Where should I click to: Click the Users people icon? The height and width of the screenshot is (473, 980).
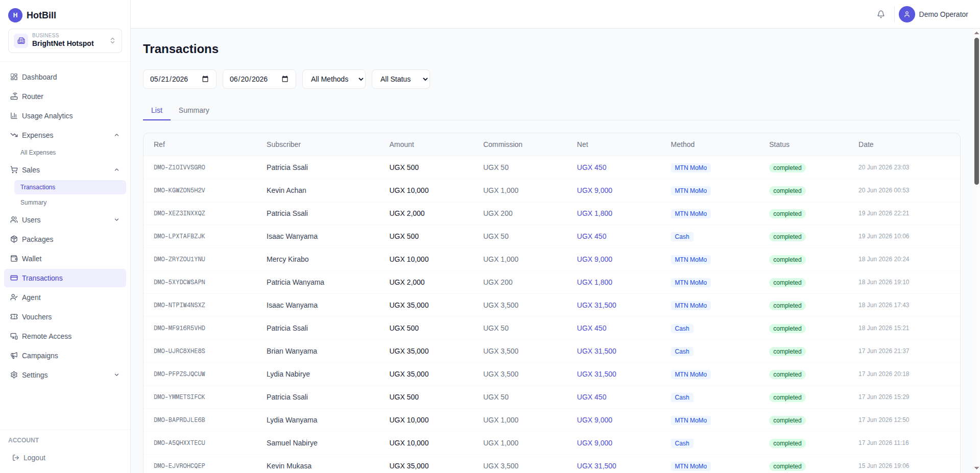click(x=14, y=220)
